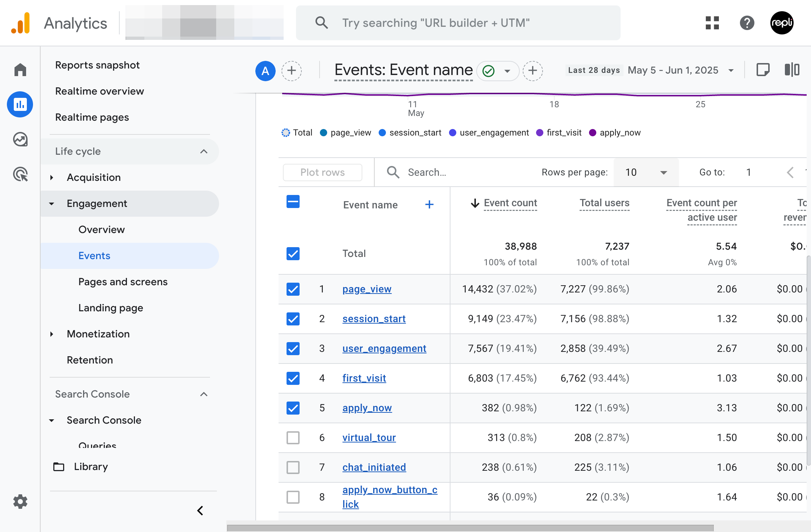This screenshot has height=532, width=811.
Task: Check the virtual_tour row checkbox
Action: tap(293, 438)
